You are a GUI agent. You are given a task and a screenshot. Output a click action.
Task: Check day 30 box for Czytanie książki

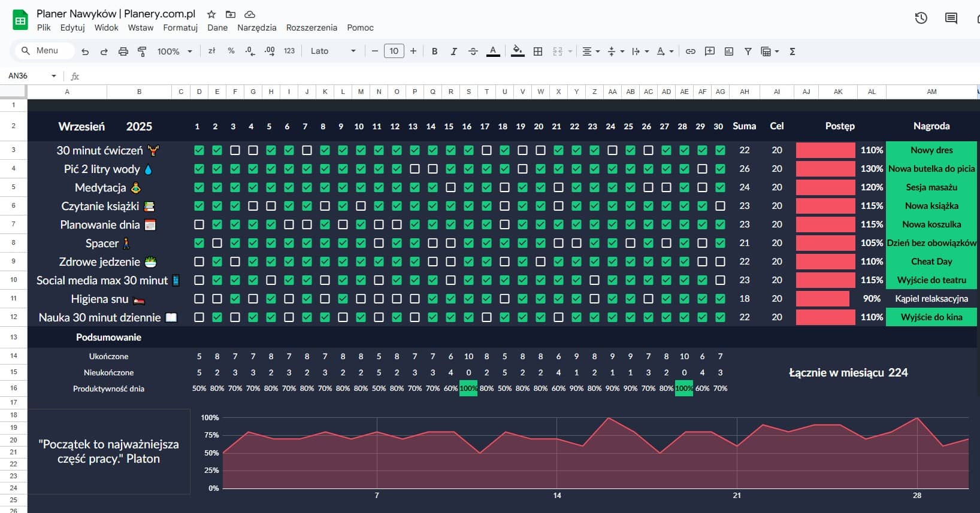coord(720,206)
